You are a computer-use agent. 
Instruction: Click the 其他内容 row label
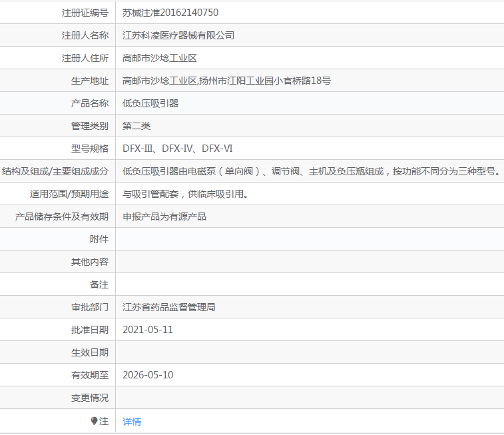coord(89,262)
